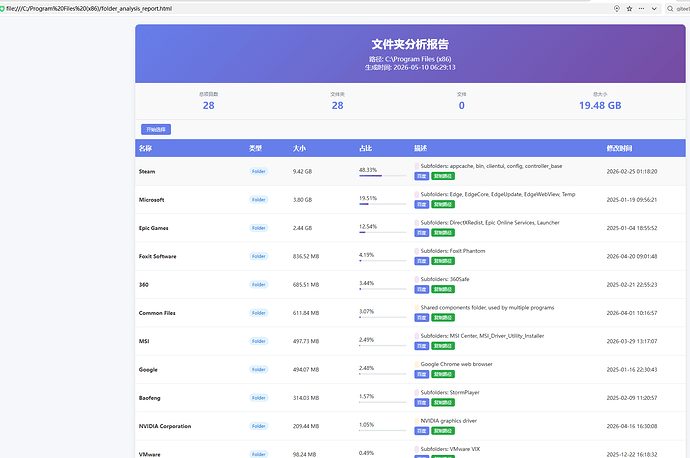Click the Folder badge in Google row

pos(259,370)
